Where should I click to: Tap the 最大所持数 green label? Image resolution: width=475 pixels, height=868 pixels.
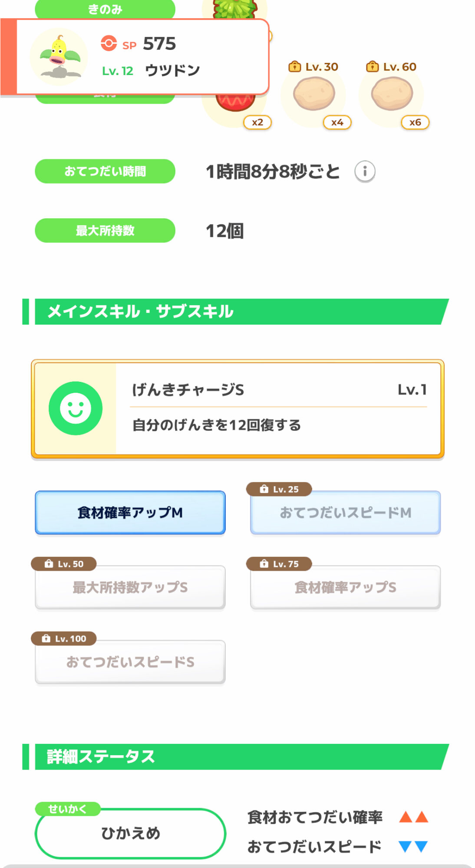coord(105,230)
